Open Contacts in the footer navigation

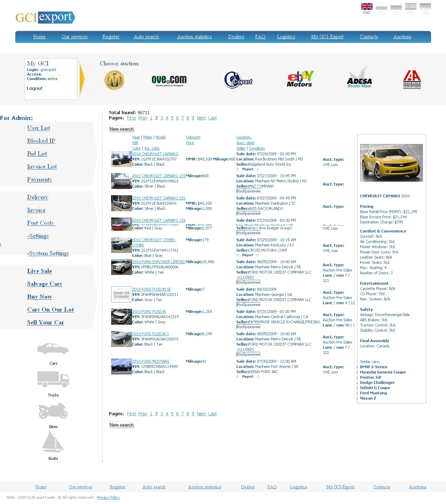[382, 487]
